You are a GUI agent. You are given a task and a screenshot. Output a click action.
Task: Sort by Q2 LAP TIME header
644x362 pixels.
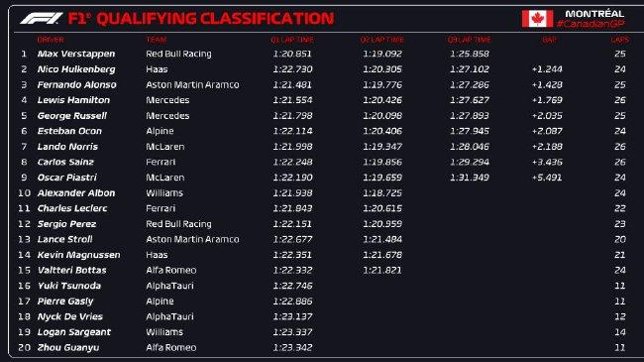click(382, 40)
